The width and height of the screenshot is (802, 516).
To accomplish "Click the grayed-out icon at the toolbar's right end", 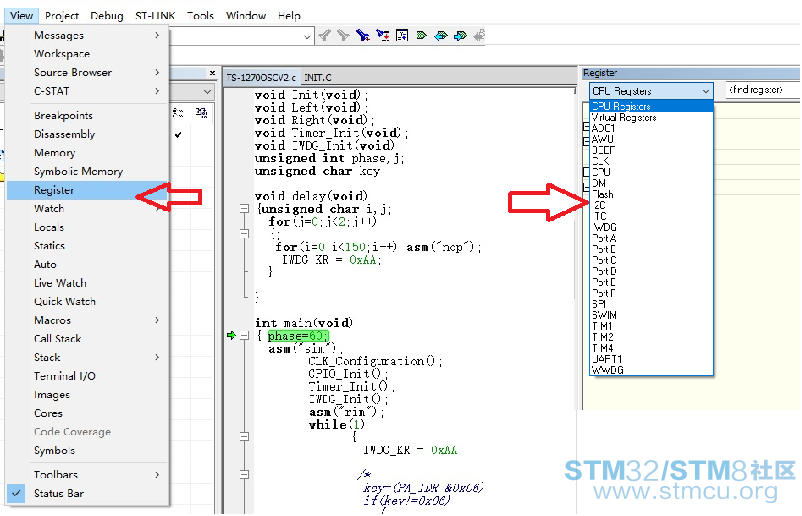I will (479, 35).
